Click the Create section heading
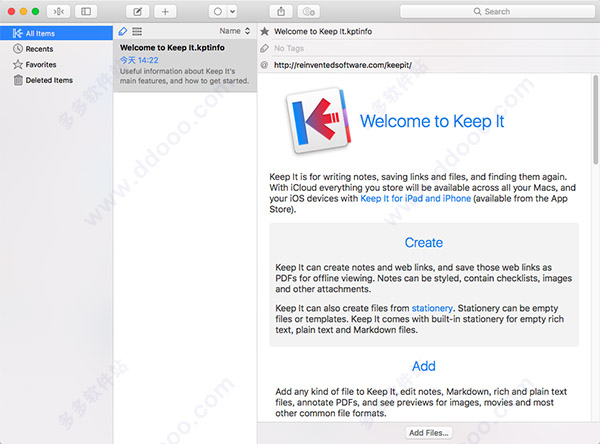The width and height of the screenshot is (600, 444). click(x=424, y=243)
